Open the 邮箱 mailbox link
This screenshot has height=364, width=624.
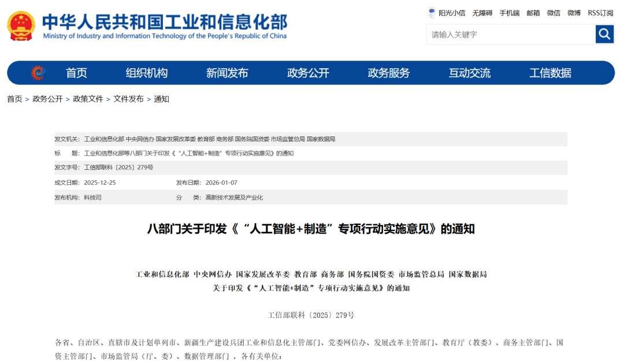(x=533, y=13)
